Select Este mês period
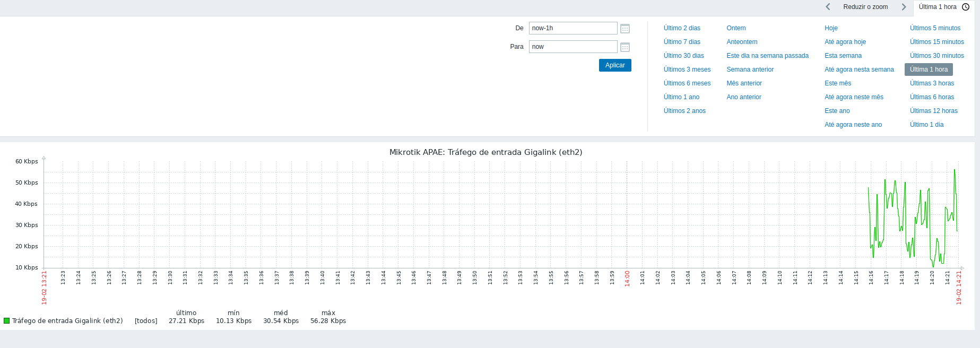 [x=837, y=83]
